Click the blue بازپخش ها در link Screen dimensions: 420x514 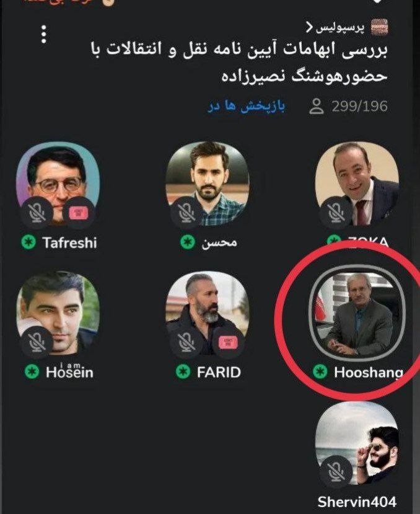247,106
